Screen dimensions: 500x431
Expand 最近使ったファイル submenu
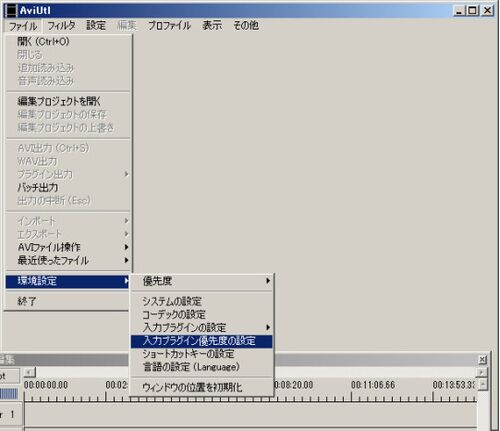[x=68, y=260]
